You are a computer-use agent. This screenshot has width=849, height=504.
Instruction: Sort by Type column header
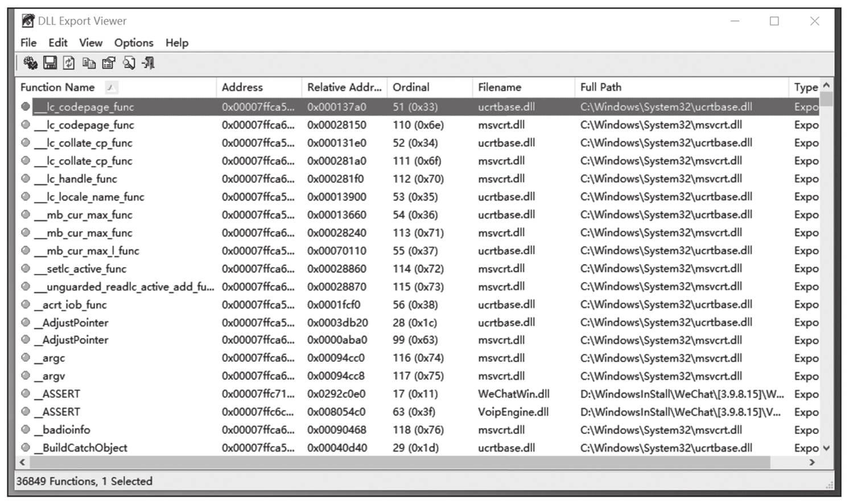pyautogui.click(x=805, y=87)
